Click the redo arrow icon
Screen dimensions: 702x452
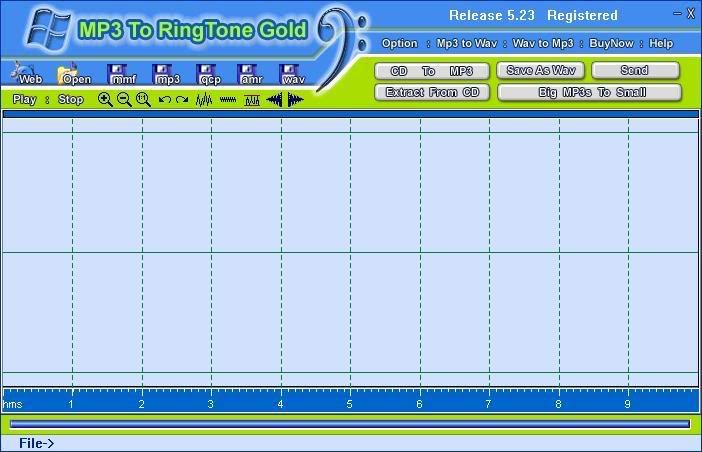182,99
